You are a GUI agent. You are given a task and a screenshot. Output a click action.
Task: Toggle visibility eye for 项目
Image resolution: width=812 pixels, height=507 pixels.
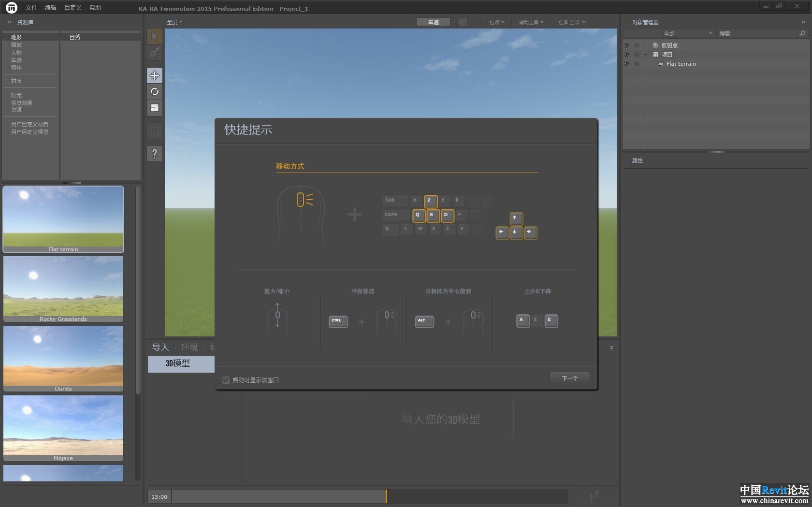[626, 55]
